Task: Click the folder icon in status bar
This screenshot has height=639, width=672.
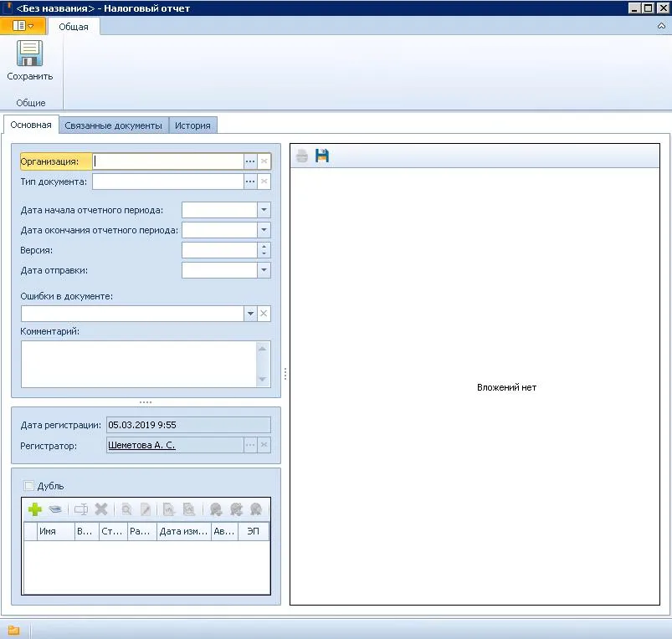Action: coord(13,630)
